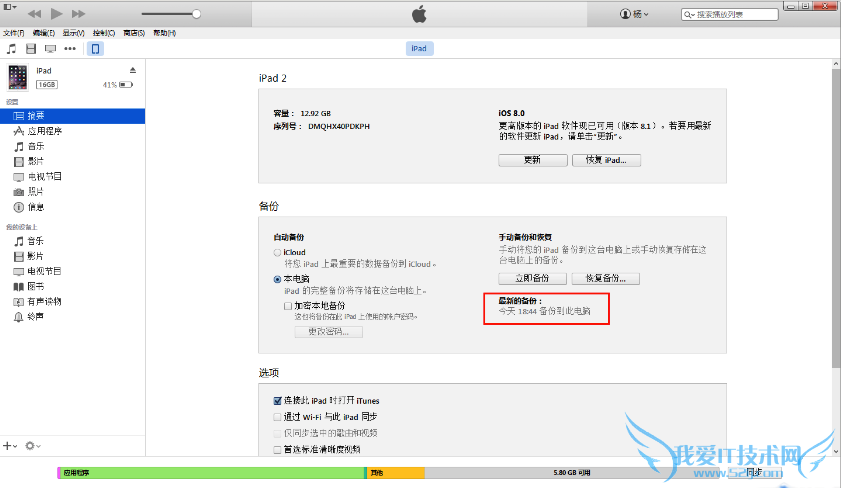This screenshot has width=841, height=488.
Task: Click serial number DMQHX40PDKPH
Action: pos(339,127)
